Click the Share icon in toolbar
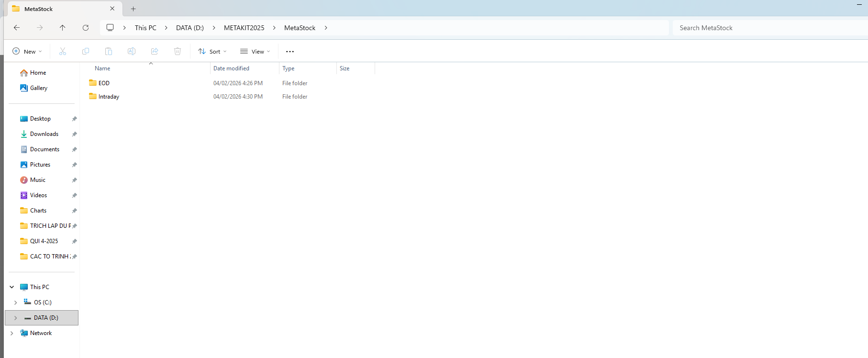The width and height of the screenshot is (868, 358). (155, 51)
